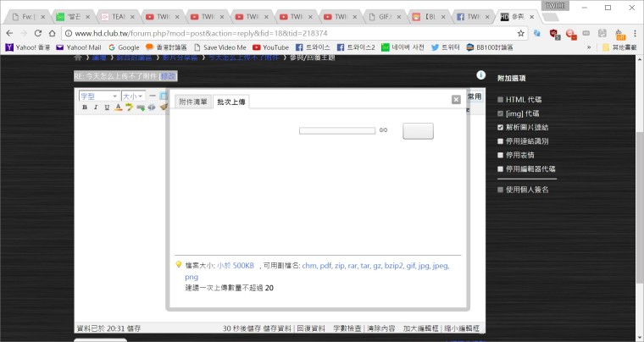
Task: Close the batch upload dialog
Action: click(456, 99)
